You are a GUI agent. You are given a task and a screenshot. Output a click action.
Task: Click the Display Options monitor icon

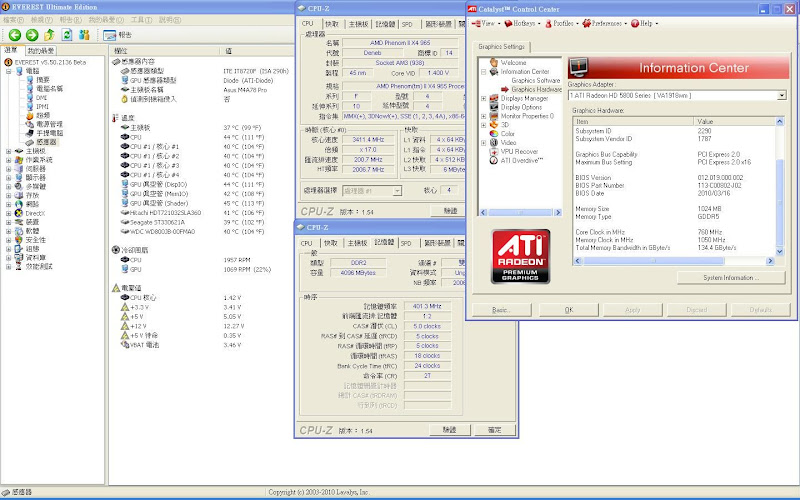pyautogui.click(x=494, y=107)
